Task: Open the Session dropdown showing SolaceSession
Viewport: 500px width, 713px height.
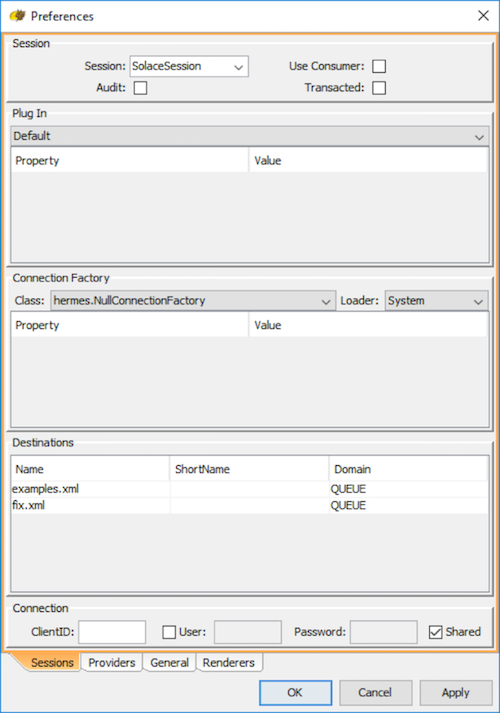Action: click(189, 66)
